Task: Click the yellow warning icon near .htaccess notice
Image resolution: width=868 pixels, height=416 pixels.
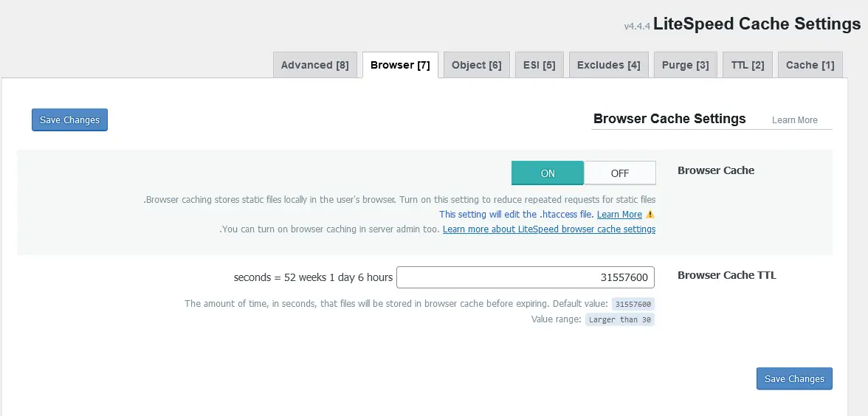Action: [650, 215]
